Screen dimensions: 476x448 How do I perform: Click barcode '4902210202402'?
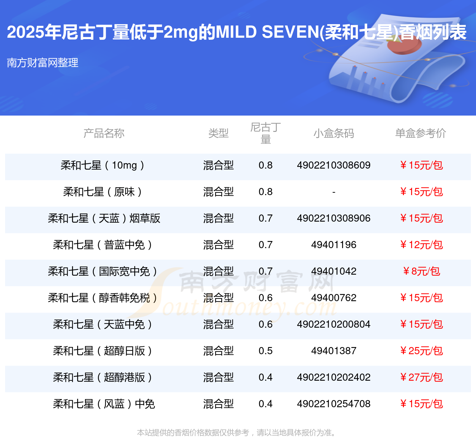click(x=334, y=377)
